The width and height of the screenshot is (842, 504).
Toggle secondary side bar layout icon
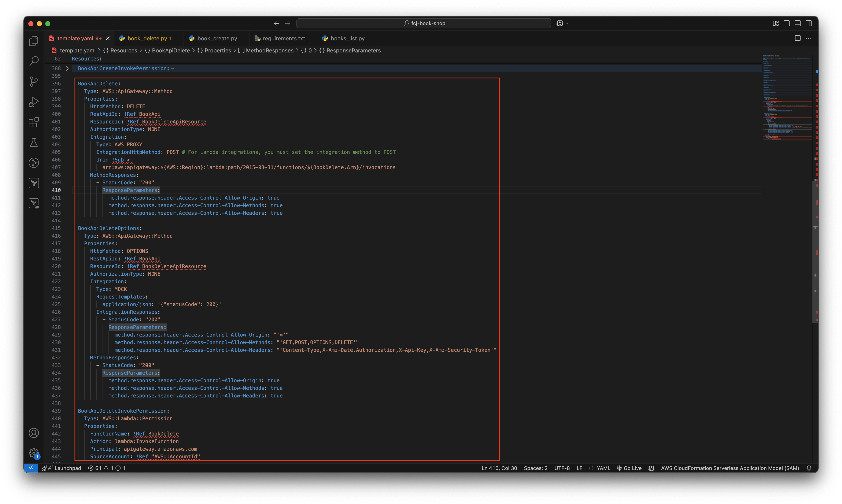tap(808, 23)
